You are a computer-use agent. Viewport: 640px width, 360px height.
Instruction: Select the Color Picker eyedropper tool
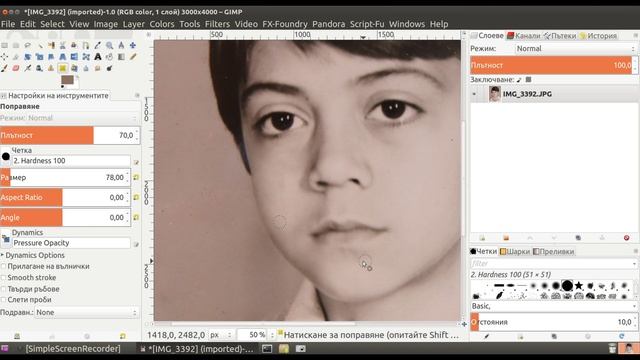[x=97, y=45]
